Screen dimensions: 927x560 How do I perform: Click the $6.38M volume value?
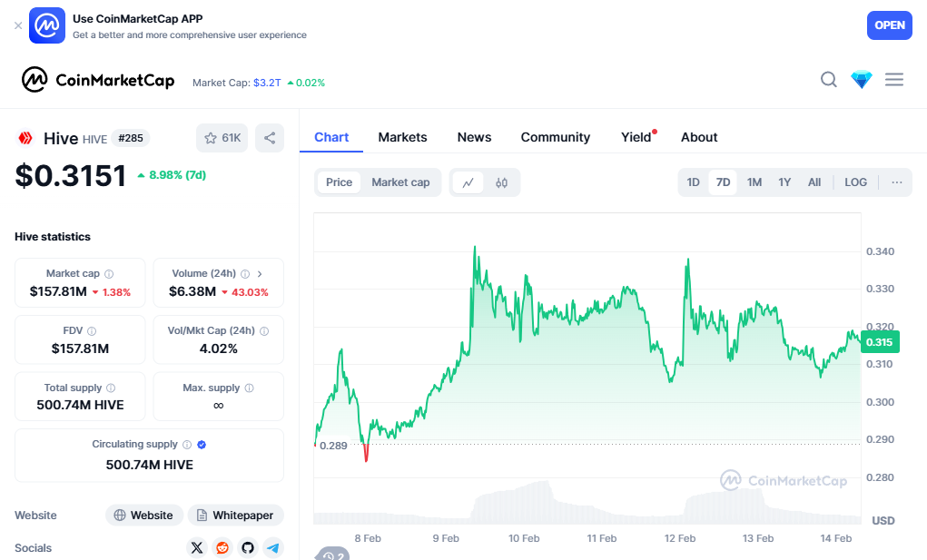(x=192, y=291)
